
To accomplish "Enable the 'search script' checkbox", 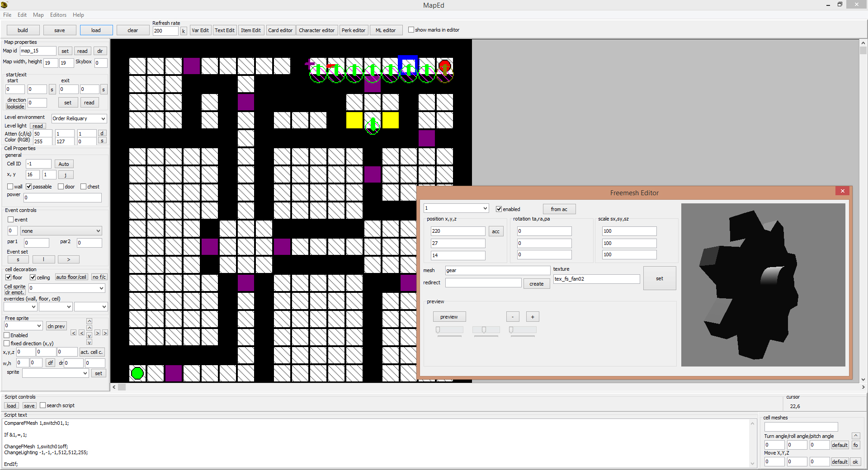I will click(x=43, y=405).
